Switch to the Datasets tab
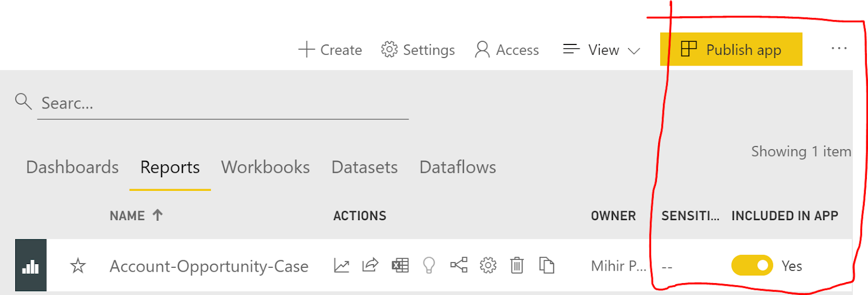 tap(365, 167)
